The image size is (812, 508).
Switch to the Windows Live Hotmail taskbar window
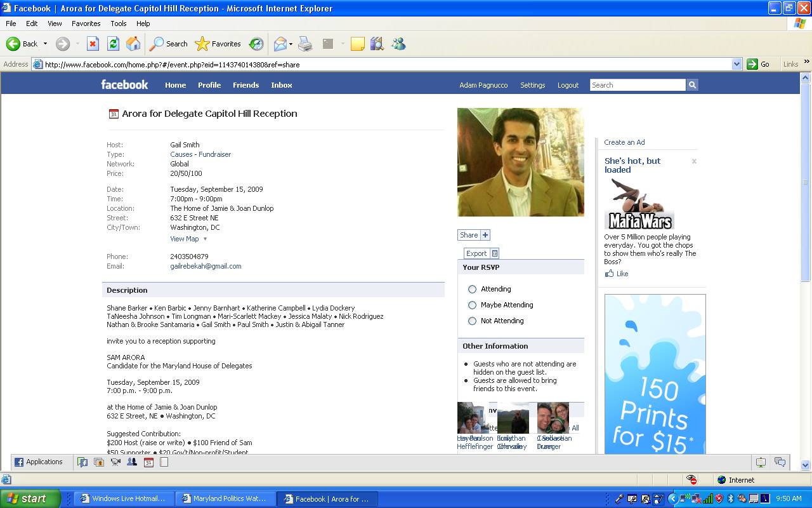point(123,498)
